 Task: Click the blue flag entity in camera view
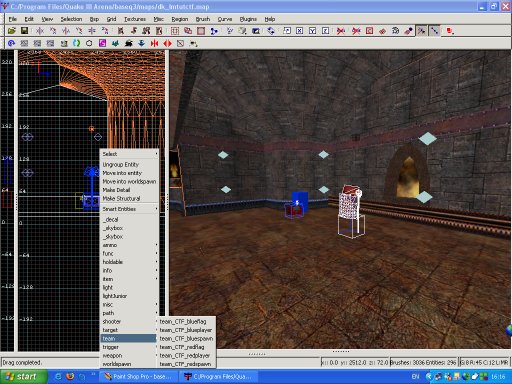(x=299, y=201)
